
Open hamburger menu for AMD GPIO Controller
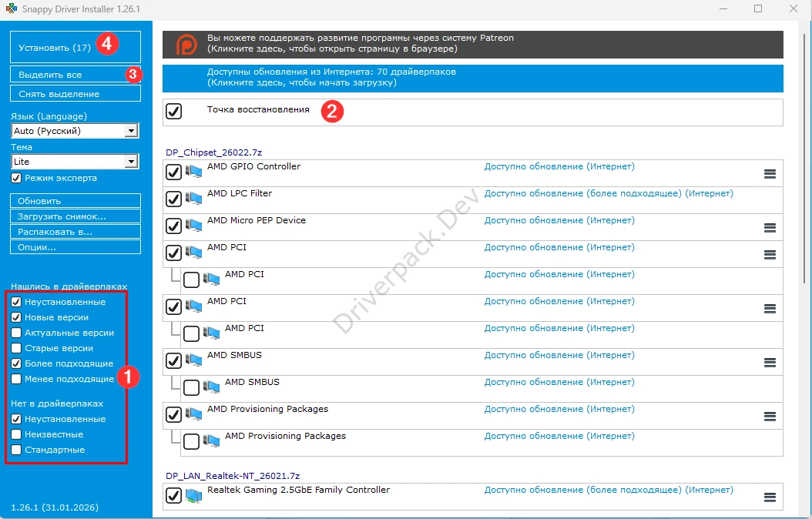coord(770,174)
